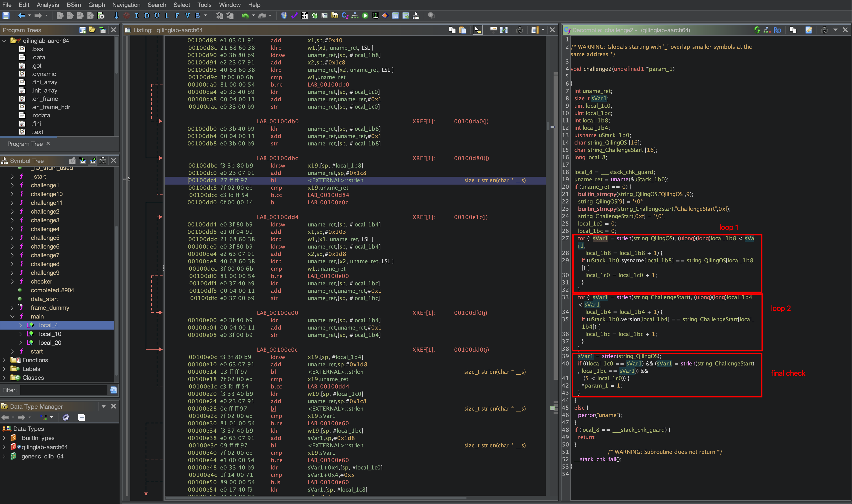
Task: Collapse the main function node in Symbol Tree
Action: coord(13,316)
